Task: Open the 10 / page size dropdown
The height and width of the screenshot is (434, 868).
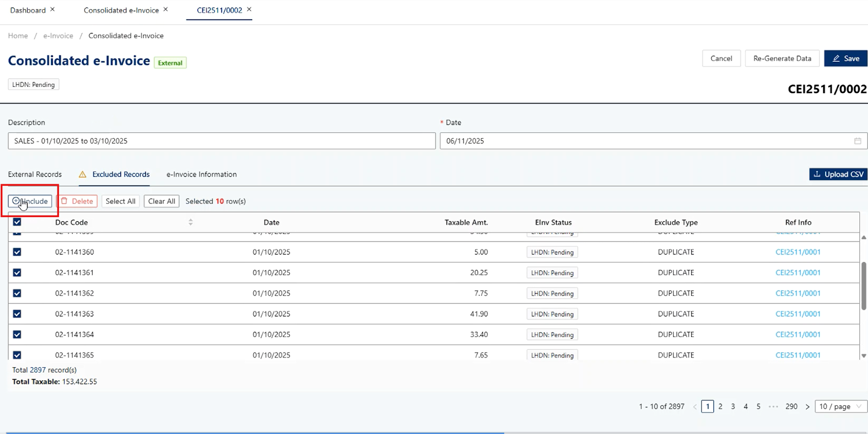Action: click(841, 406)
